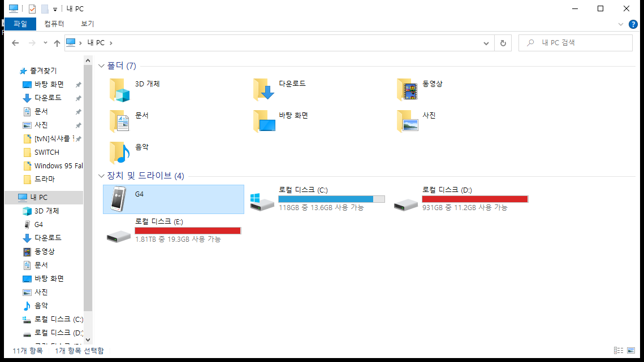The height and width of the screenshot is (362, 644).
Task: Collapse the 장치 및 드라이브 (4) group
Action: tap(101, 176)
